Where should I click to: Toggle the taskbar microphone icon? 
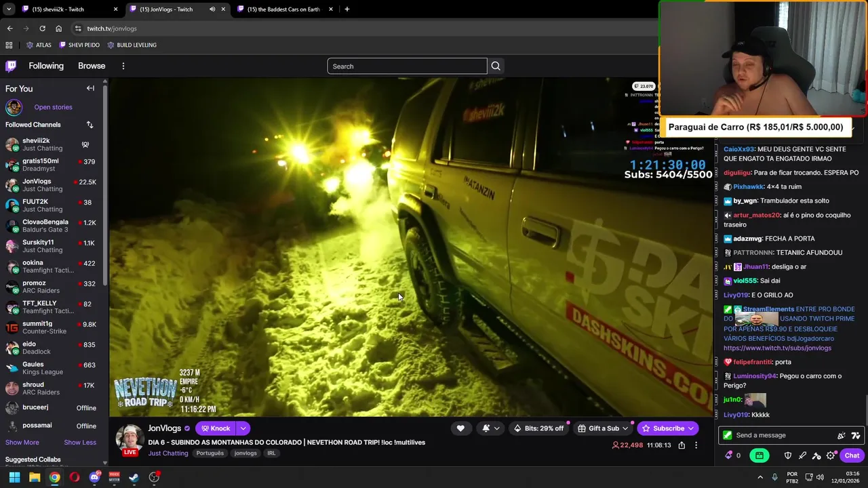click(774, 477)
